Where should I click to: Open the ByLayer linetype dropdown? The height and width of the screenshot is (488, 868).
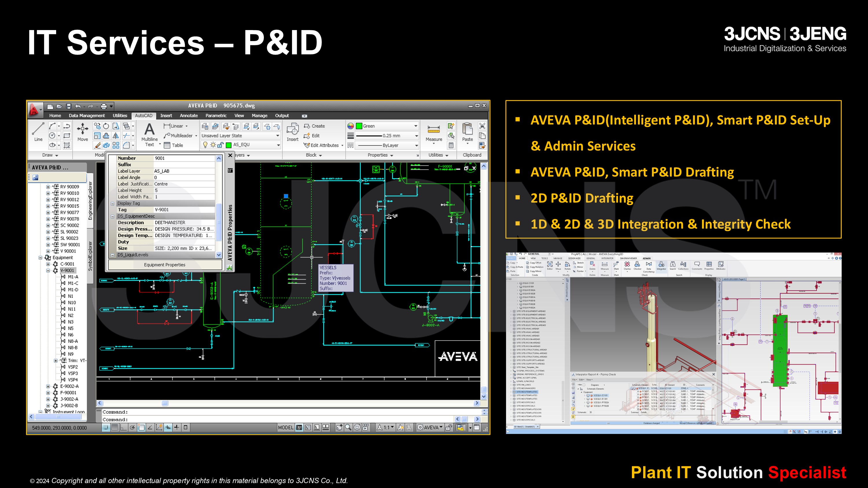click(x=387, y=145)
